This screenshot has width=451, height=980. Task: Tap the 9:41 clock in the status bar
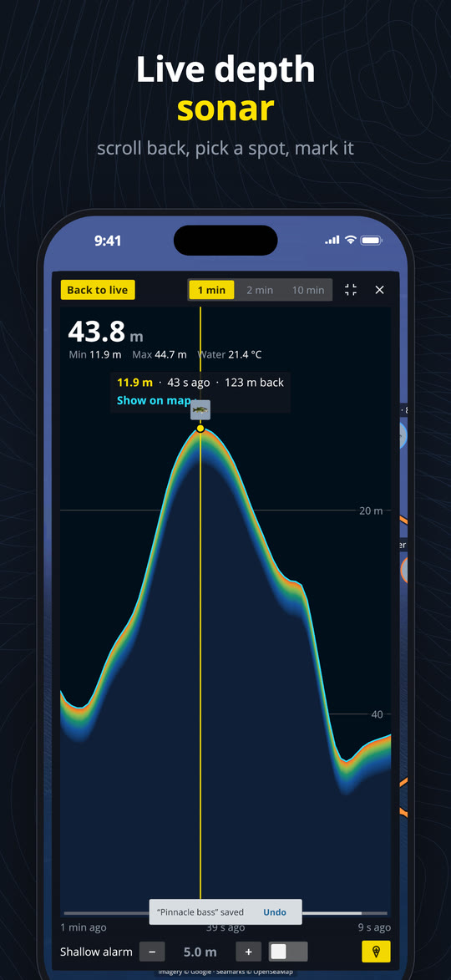click(x=108, y=241)
